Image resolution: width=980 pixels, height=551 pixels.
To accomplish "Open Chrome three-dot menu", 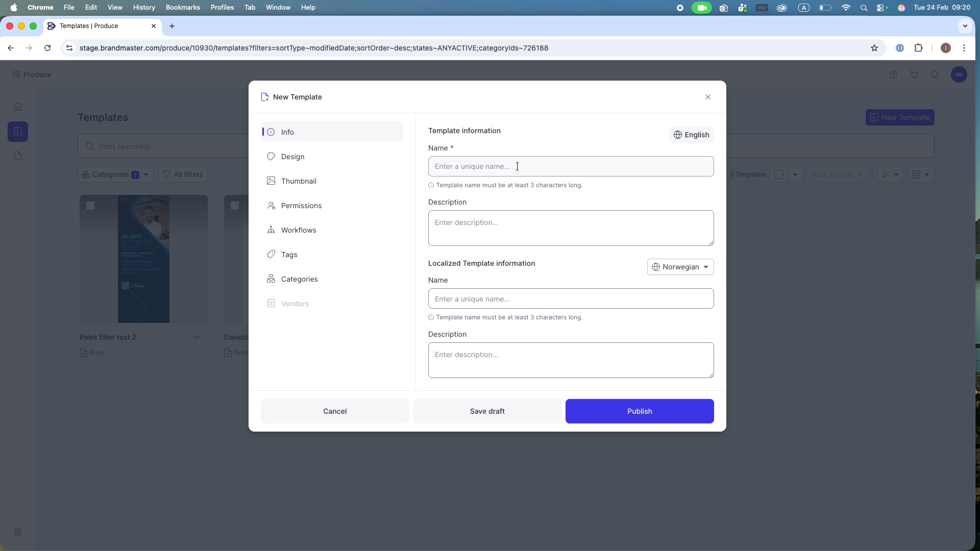I will point(964,48).
